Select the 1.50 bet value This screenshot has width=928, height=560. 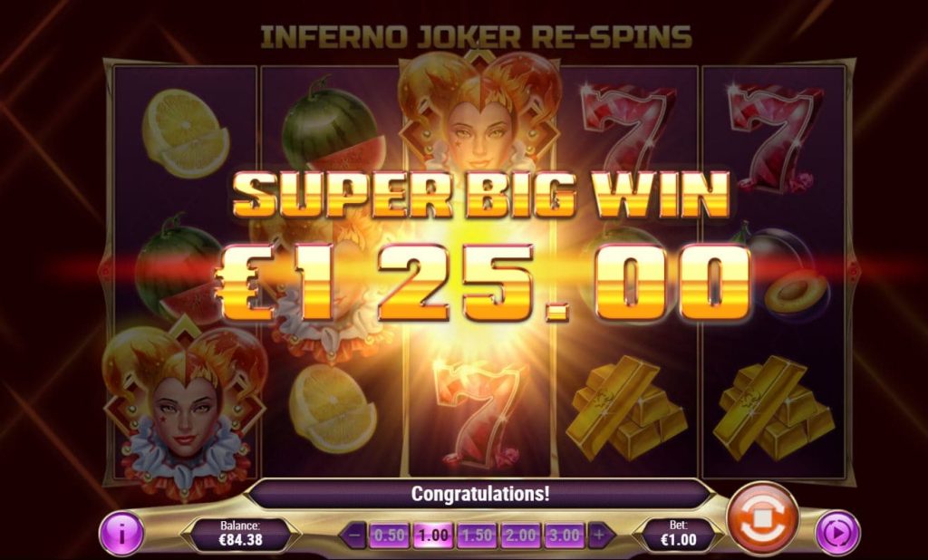[x=477, y=536]
